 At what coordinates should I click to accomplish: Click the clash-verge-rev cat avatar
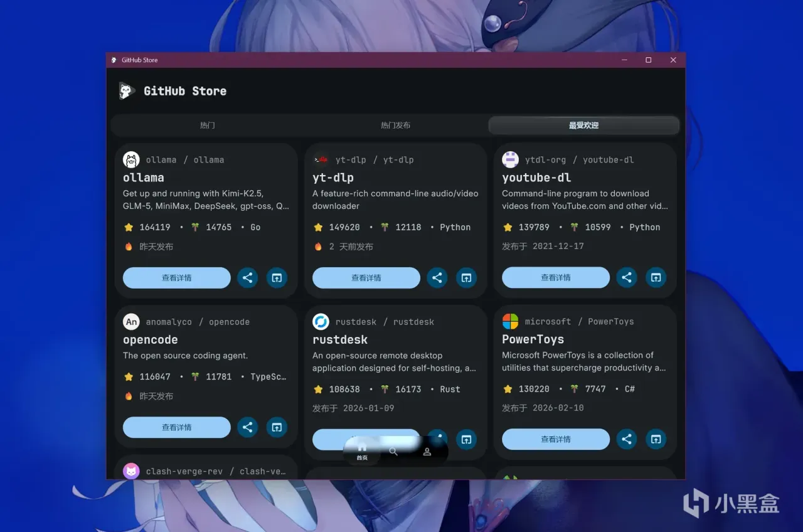tap(131, 471)
